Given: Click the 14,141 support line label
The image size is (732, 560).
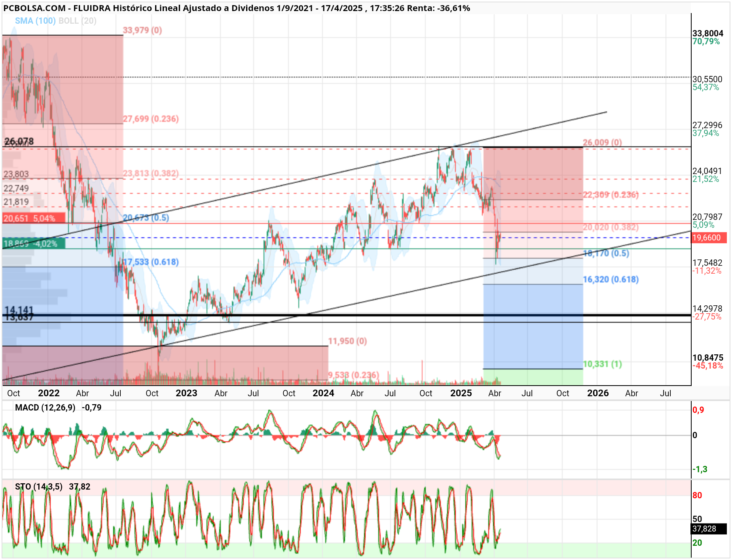Looking at the screenshot, I should click(19, 310).
